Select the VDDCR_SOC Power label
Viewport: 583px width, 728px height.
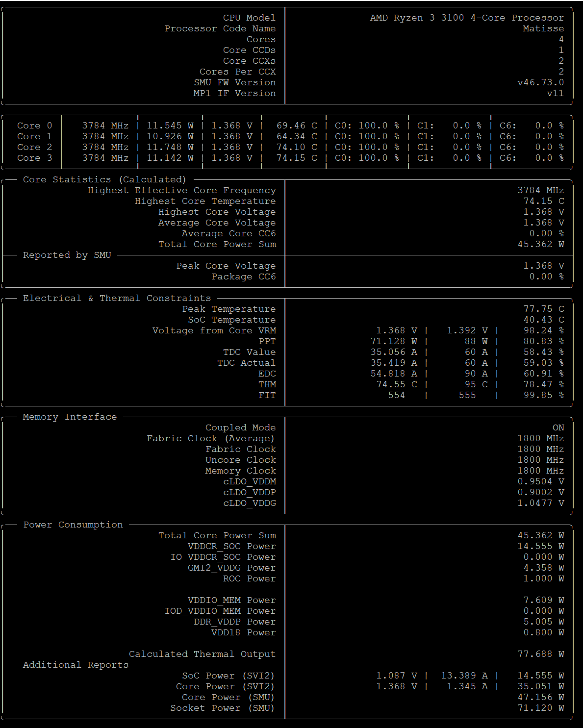[231, 546]
